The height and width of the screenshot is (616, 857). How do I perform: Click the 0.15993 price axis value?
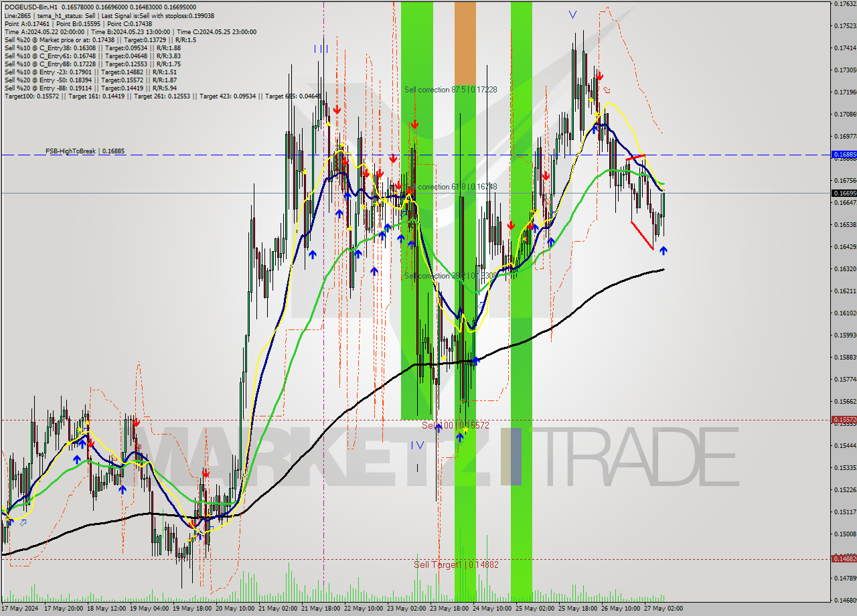pyautogui.click(x=846, y=335)
